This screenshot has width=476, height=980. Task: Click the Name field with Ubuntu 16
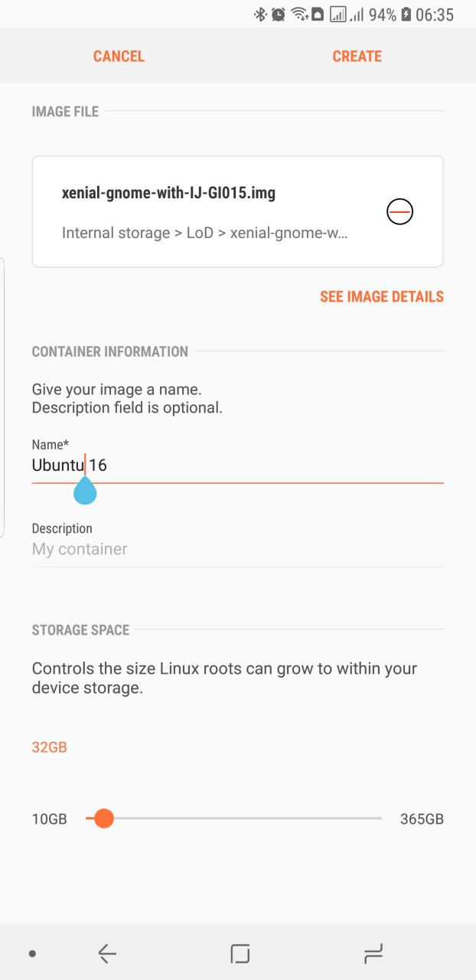[237, 465]
